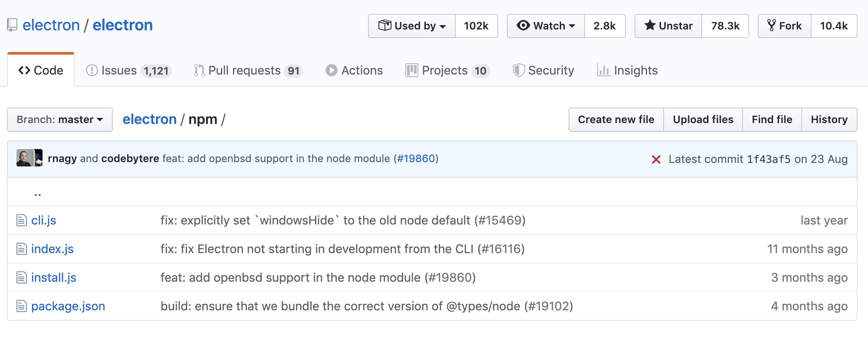Click the cli.js commit message about windowsHide

343,221
